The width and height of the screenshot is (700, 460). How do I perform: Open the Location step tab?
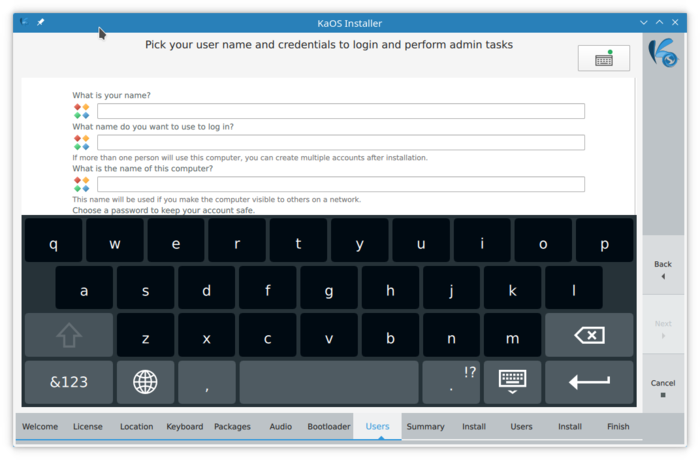coord(137,427)
